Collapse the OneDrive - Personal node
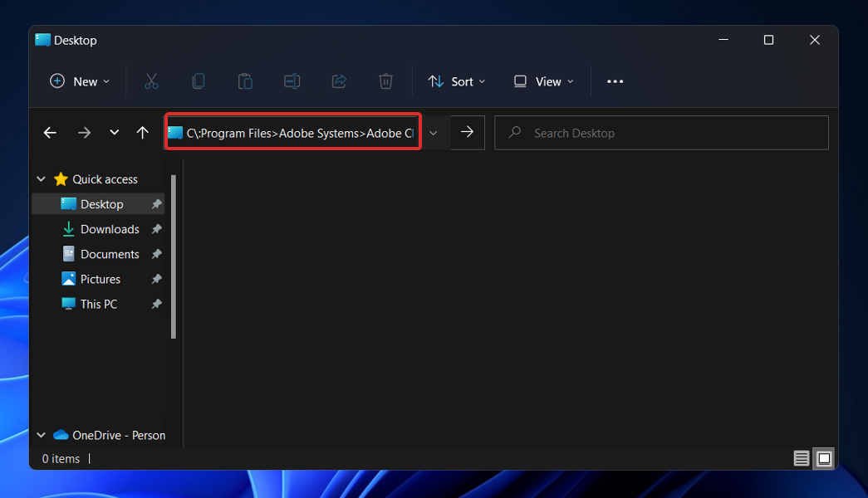This screenshot has height=498, width=868. tap(41, 435)
